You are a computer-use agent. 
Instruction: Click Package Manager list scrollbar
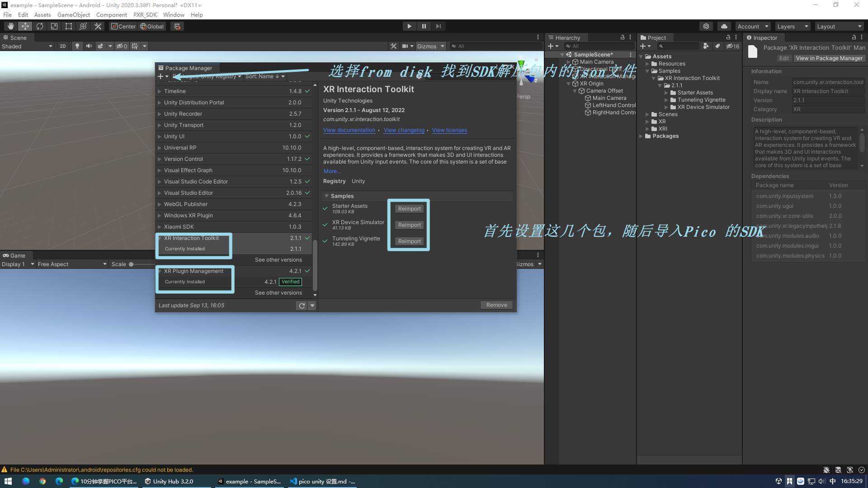coord(315,265)
